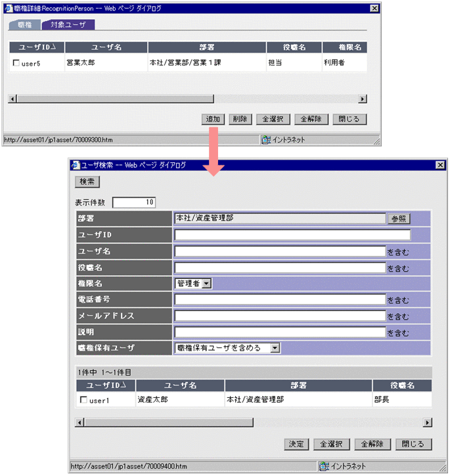Click intranet zone icon in top status bar
The height and width of the screenshot is (476, 450).
coord(266,140)
